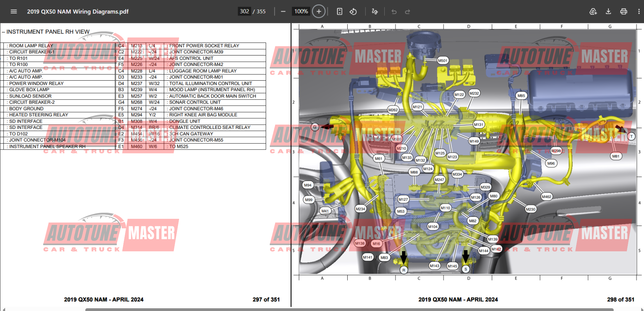Viewport: 644px width, 311px height.
Task: Click AUTOMATIC BACK DOOR MAIN SWITCH entry
Action: (212, 96)
